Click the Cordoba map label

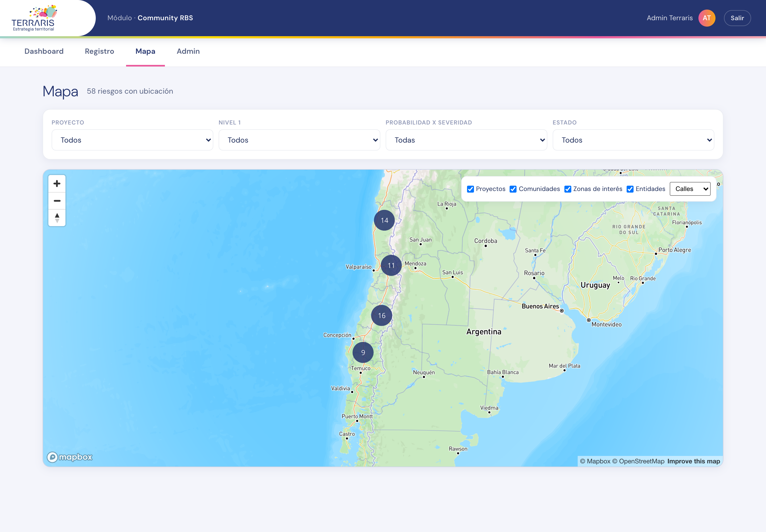pyautogui.click(x=486, y=241)
